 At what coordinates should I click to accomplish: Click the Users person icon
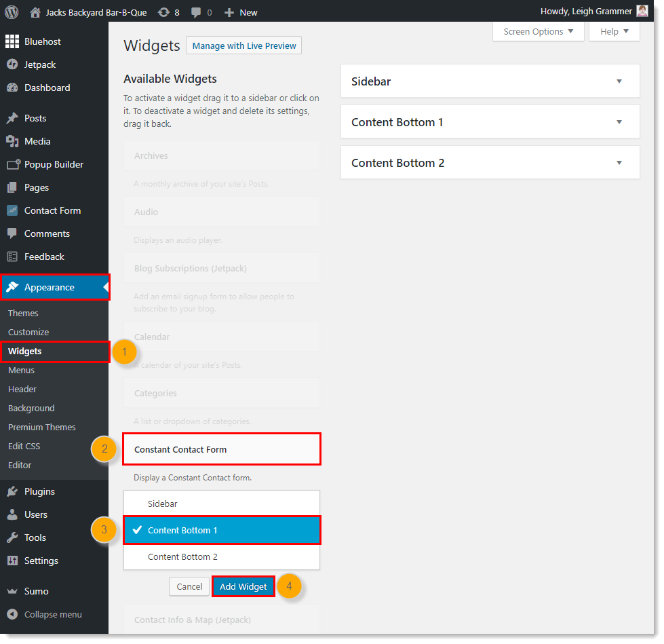coord(12,514)
